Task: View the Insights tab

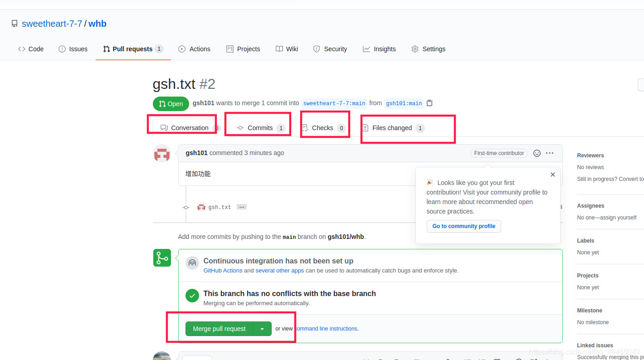Action: tap(379, 49)
